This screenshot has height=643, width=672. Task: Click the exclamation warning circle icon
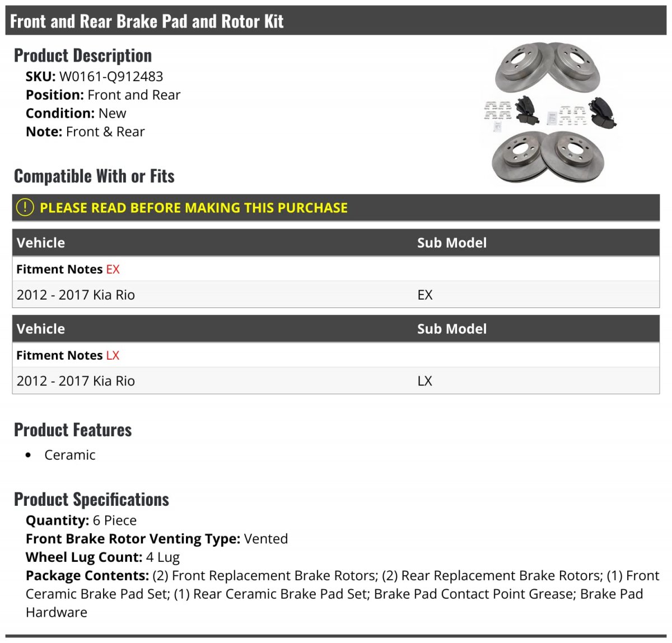pyautogui.click(x=25, y=207)
